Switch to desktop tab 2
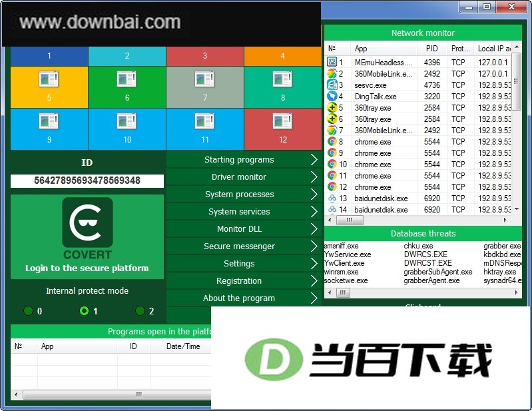 127,56
